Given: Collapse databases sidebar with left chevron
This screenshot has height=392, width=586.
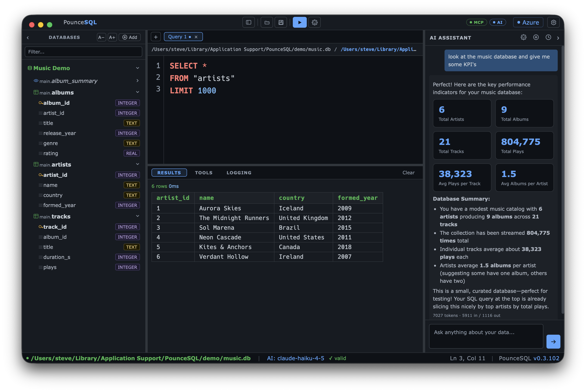Looking at the screenshot, I should point(28,38).
